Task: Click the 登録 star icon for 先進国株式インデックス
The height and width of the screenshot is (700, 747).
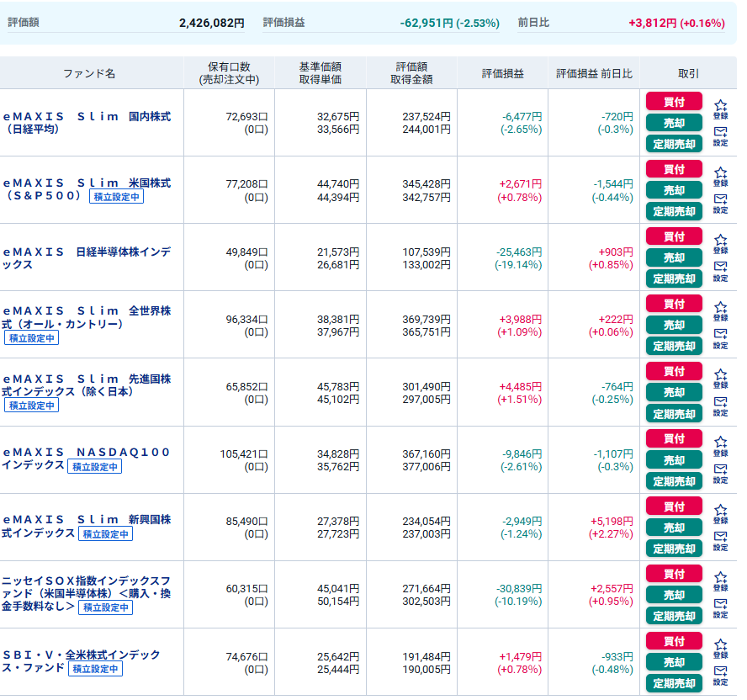Action: tap(721, 379)
